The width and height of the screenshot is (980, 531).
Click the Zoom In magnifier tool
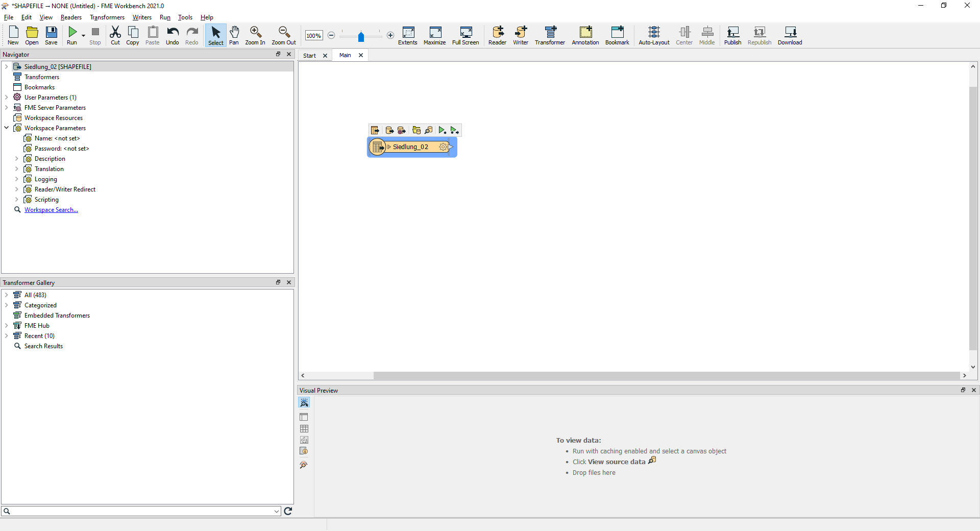pos(255,35)
